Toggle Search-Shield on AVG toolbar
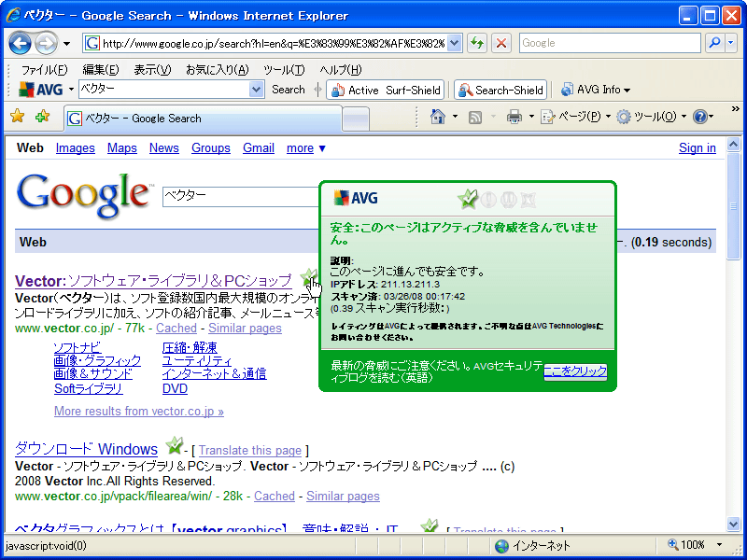747x560 pixels. pyautogui.click(x=500, y=90)
